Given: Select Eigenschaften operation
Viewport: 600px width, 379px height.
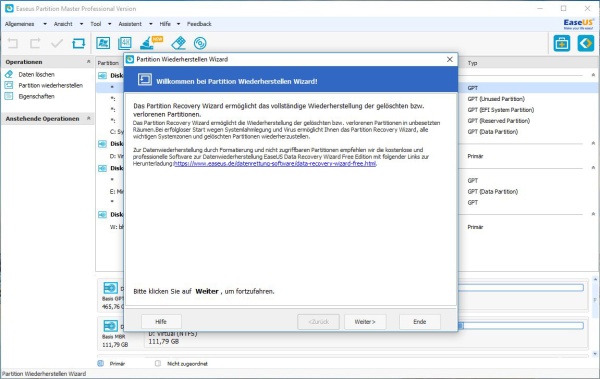Looking at the screenshot, I should [36, 96].
